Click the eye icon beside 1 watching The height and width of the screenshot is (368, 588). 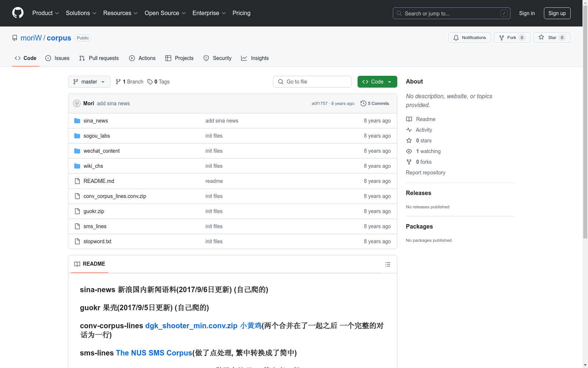coord(409,151)
